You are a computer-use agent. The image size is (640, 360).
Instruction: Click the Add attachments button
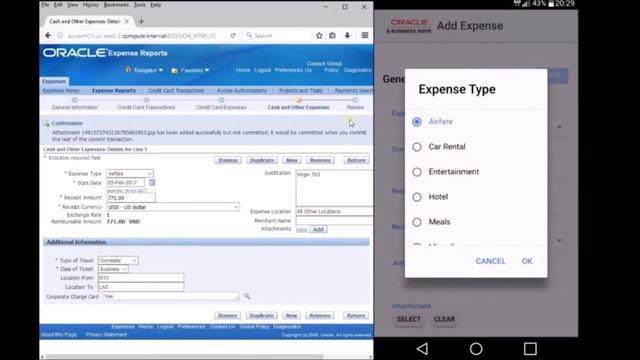click(318, 229)
